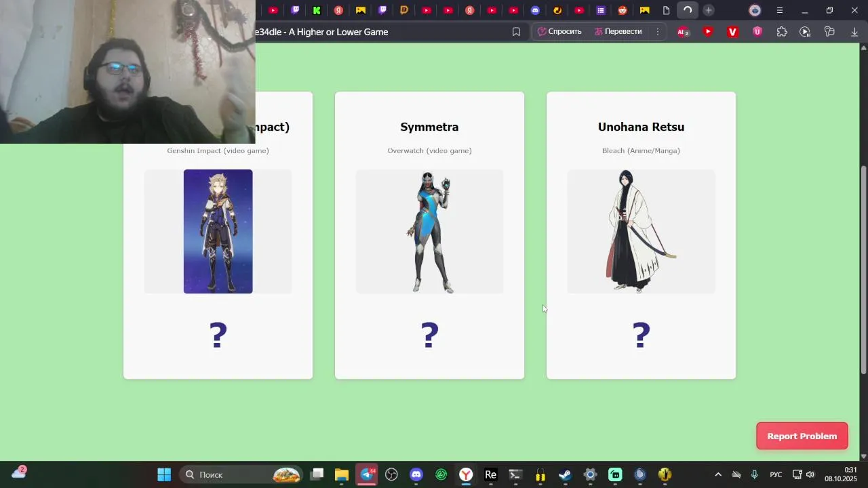Open the red V extension icon
Image resolution: width=868 pixels, height=488 pixels.
point(732,32)
